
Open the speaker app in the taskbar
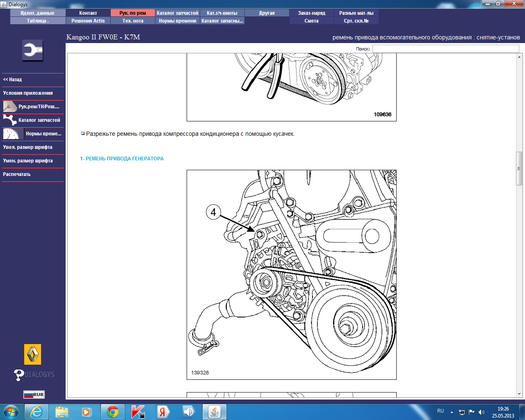[x=189, y=412]
